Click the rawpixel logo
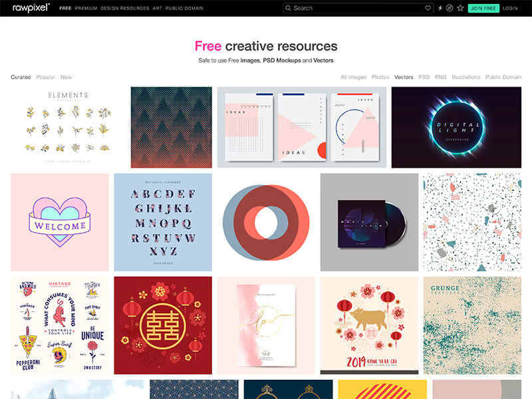 [31, 7]
